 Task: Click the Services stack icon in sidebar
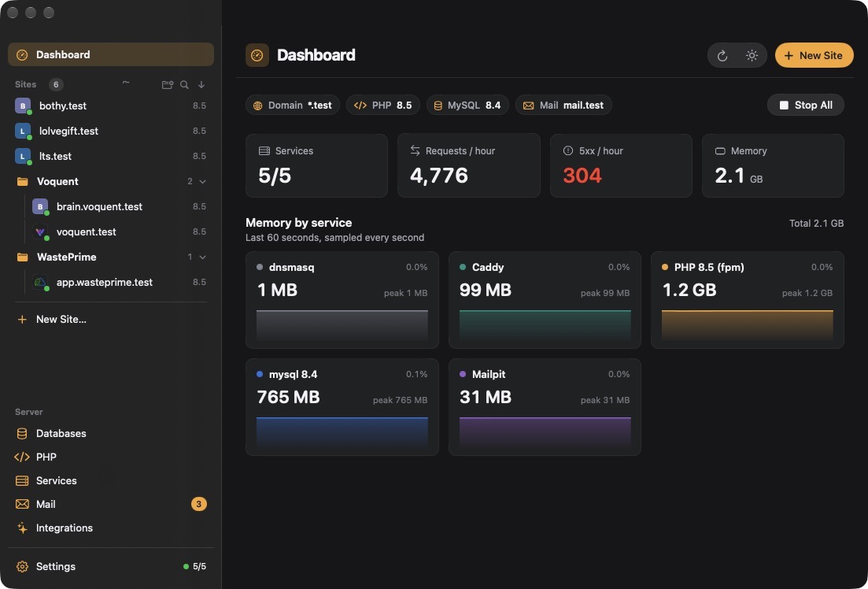pos(22,480)
